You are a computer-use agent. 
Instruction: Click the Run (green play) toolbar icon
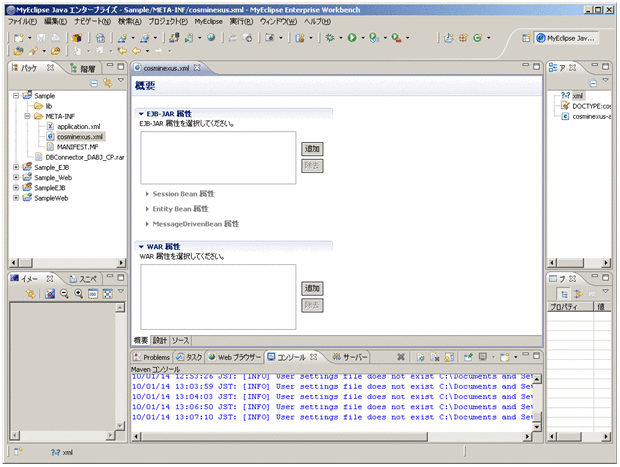pos(351,38)
